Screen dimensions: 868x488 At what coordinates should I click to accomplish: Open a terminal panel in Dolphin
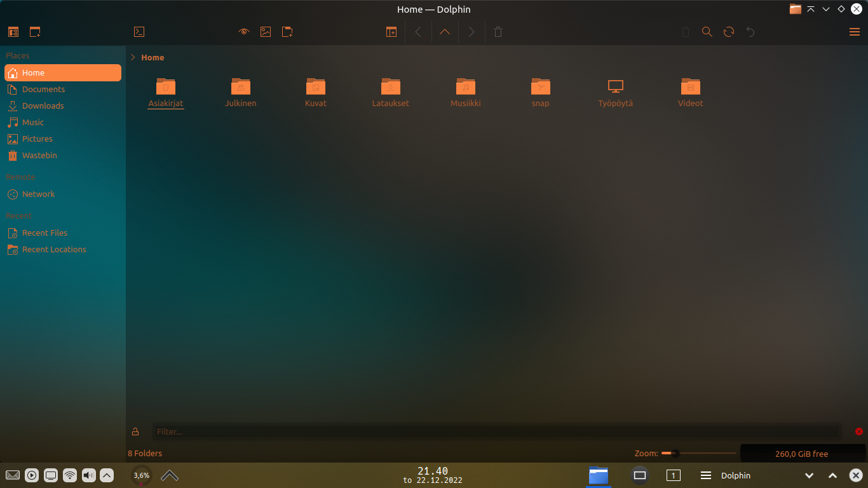pos(139,31)
